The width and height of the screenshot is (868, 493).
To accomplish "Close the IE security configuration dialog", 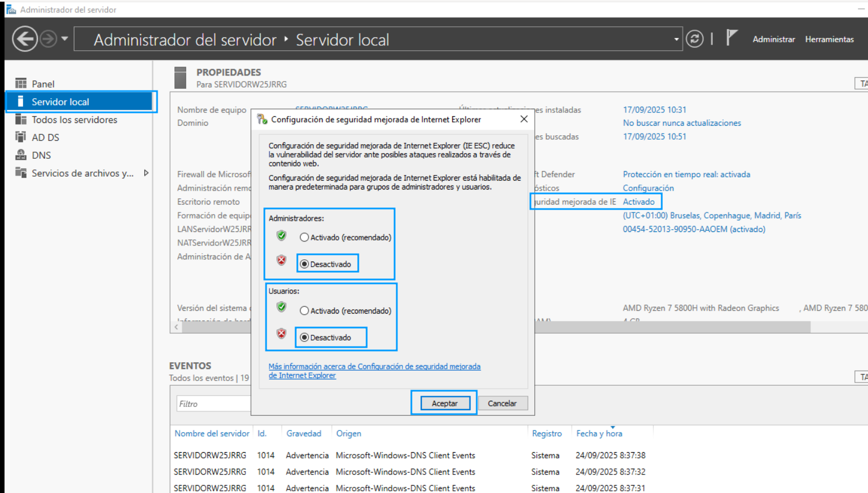I will 524,119.
